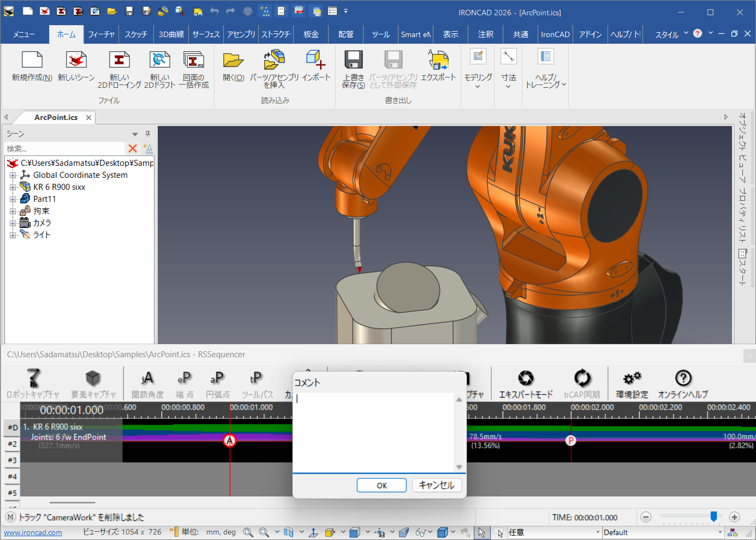Pin the シーン panel with the pushpin
This screenshot has height=540, width=756.
(147, 134)
